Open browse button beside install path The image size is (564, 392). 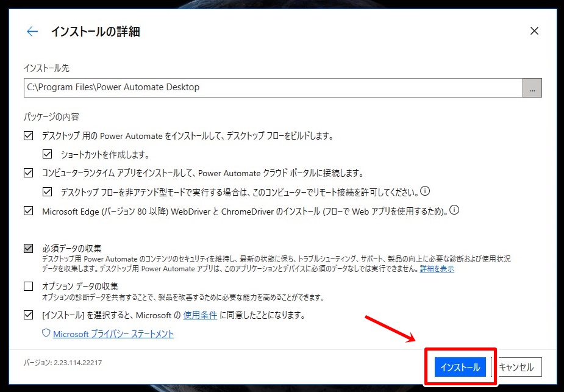pos(532,88)
